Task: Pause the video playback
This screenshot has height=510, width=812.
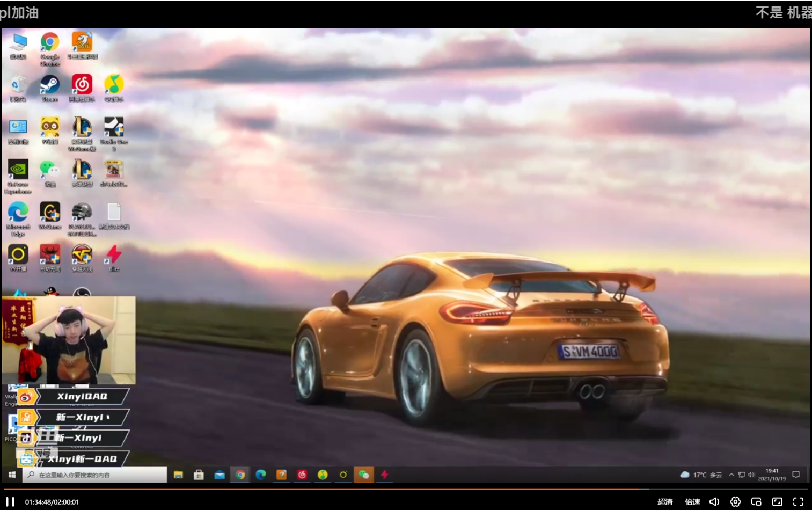Action: point(10,501)
